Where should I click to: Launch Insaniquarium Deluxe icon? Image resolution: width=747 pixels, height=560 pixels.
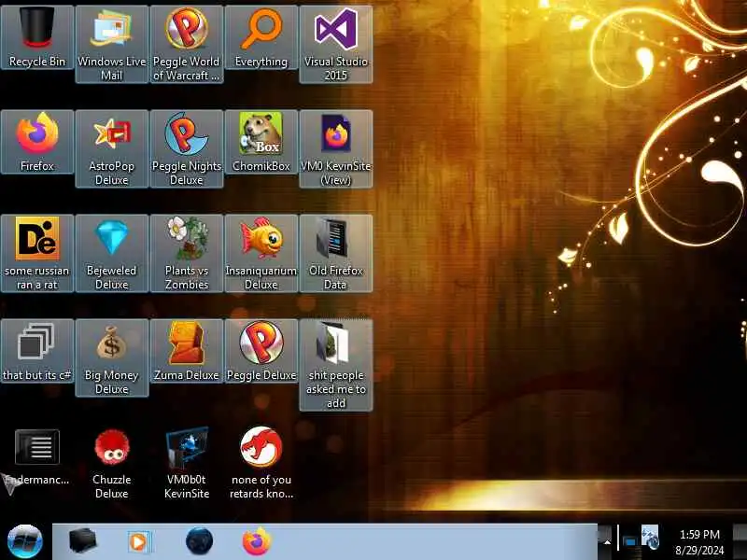(x=261, y=253)
